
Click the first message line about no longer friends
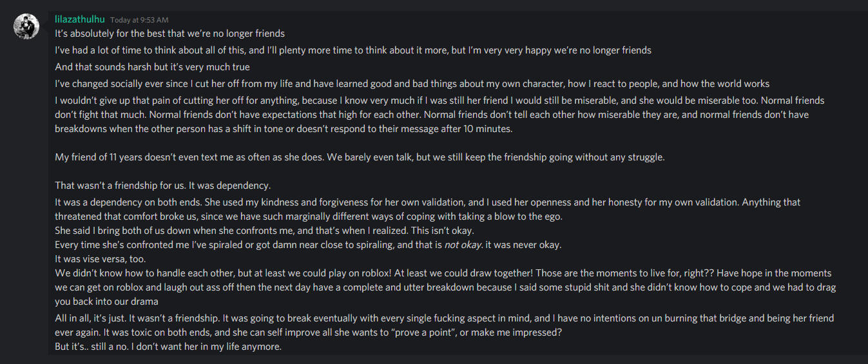(169, 34)
